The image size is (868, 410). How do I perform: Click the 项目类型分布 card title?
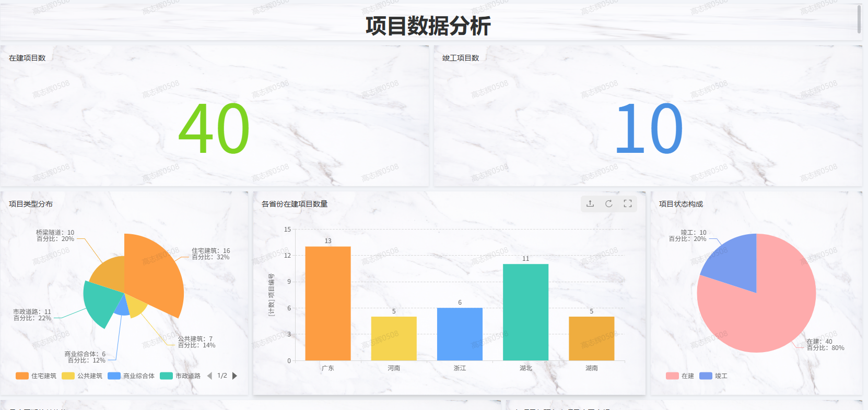tap(31, 204)
